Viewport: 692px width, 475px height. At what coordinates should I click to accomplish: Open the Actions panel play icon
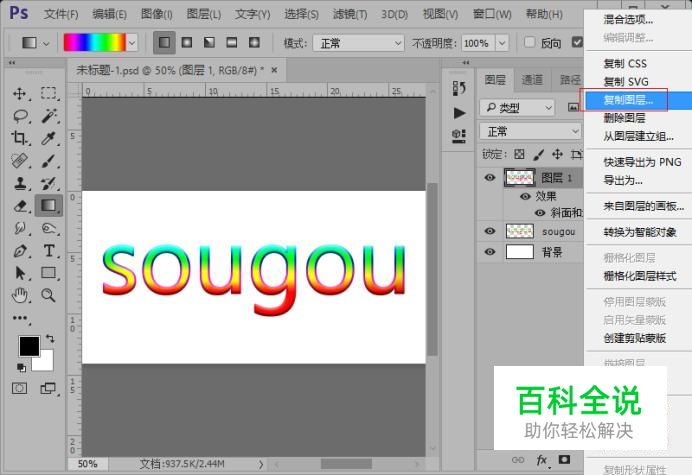click(x=459, y=113)
